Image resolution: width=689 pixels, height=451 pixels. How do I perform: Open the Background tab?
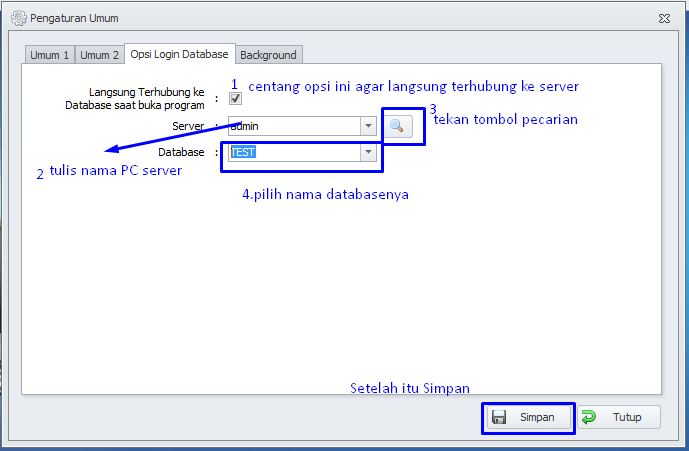[x=268, y=55]
